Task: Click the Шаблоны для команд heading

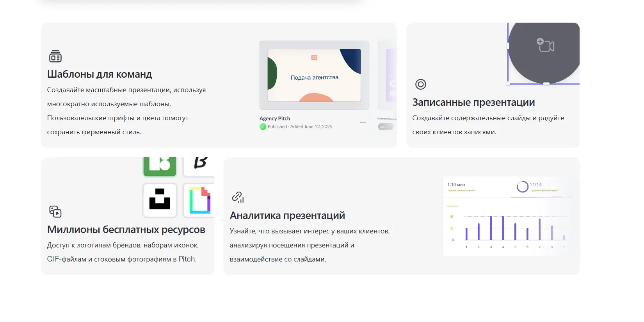Action: pyautogui.click(x=100, y=74)
